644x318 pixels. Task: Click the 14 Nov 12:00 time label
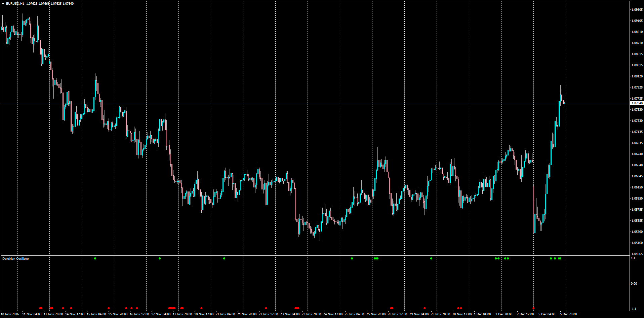75,314
